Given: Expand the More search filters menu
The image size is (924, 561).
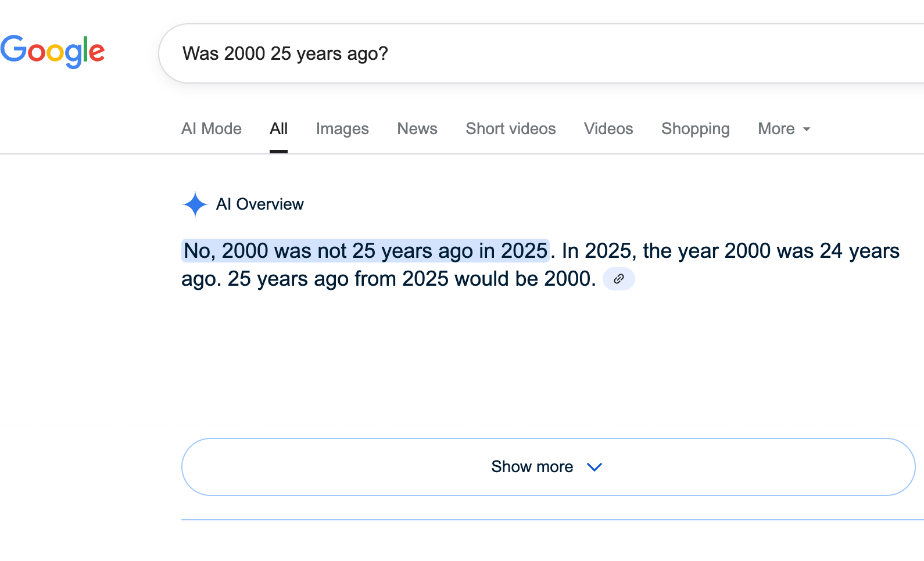Looking at the screenshot, I should point(784,128).
